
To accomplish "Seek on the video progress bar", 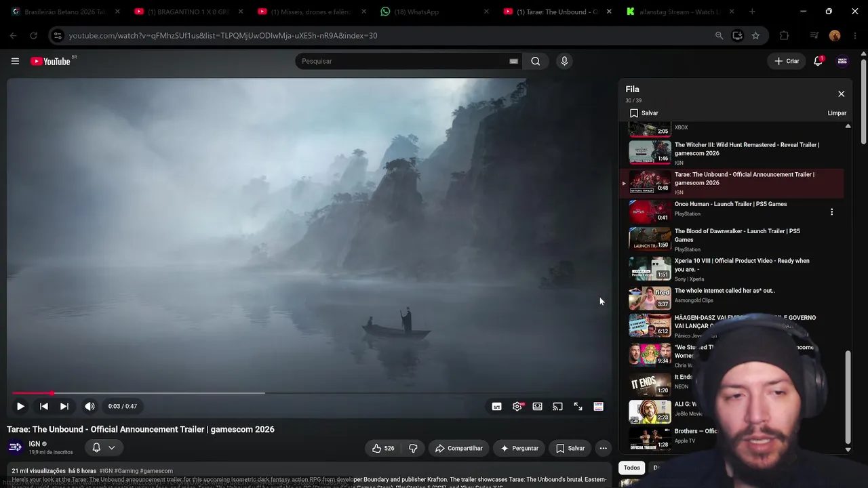I will (x=309, y=393).
